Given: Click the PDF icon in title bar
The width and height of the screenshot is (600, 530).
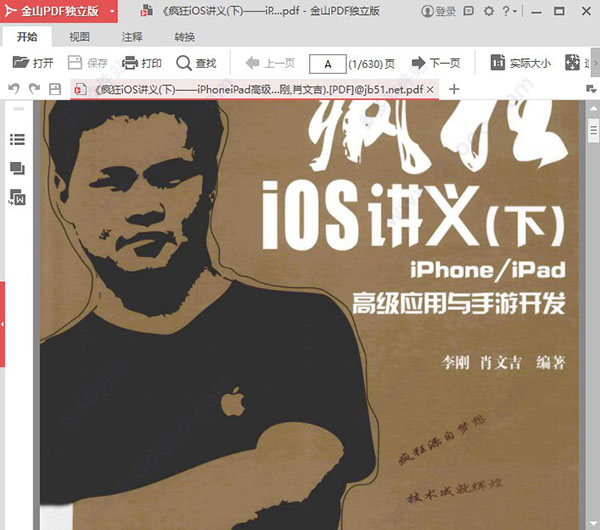Looking at the screenshot, I should click(x=146, y=11).
